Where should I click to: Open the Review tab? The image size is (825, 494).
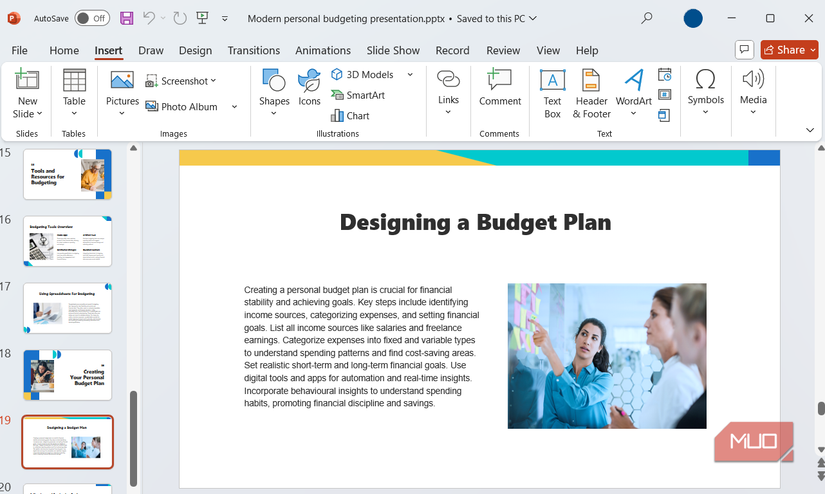(503, 51)
